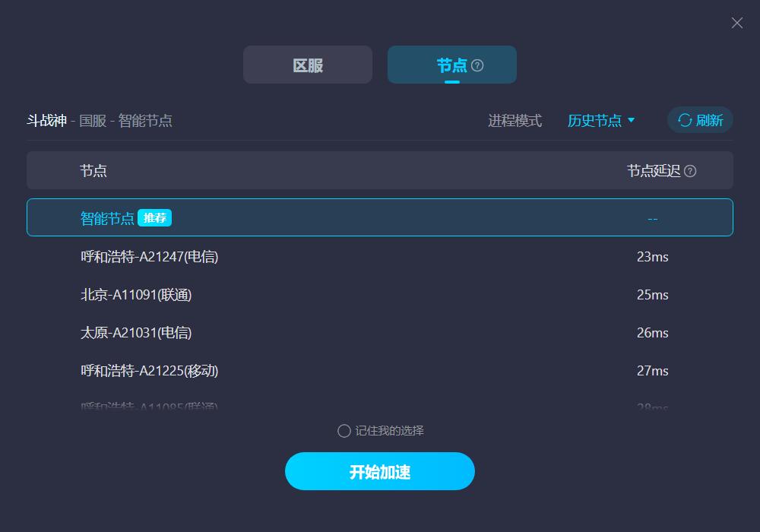Toggle the 记住我的选择 radio option
Screen dimensions: 760x532
(344, 431)
